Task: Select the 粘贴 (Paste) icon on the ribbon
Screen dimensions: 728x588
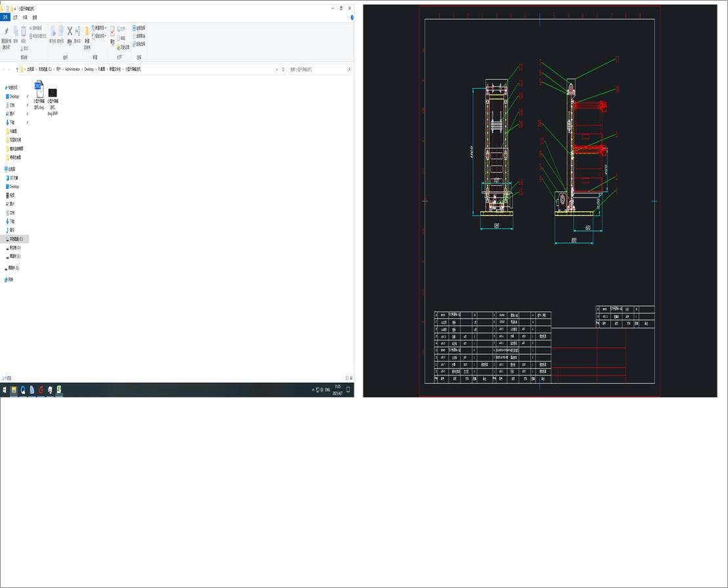Action: pyautogui.click(x=24, y=33)
